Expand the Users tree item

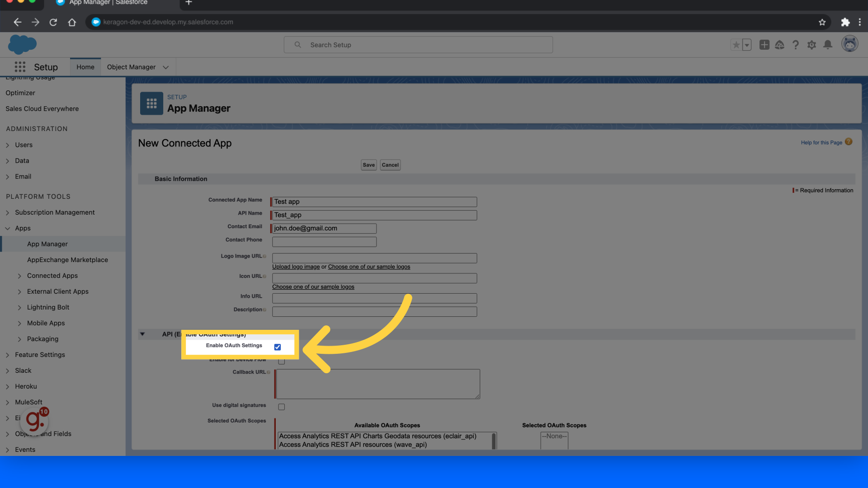7,145
